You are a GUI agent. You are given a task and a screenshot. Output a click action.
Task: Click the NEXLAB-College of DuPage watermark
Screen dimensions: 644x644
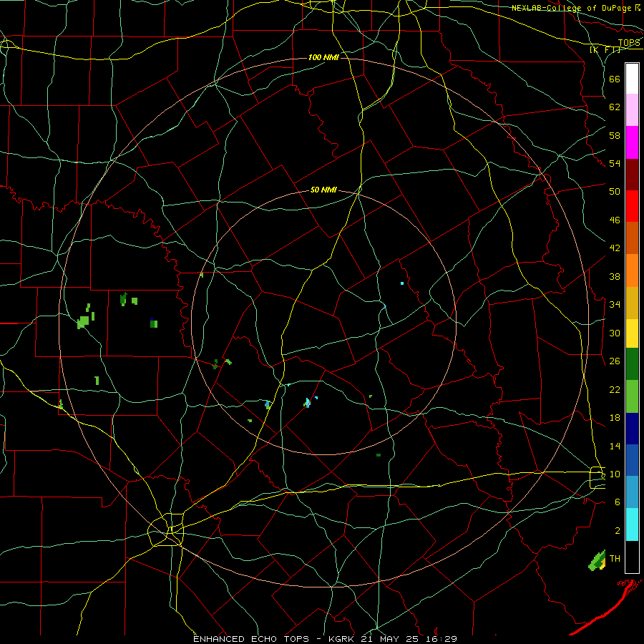(576, 8)
